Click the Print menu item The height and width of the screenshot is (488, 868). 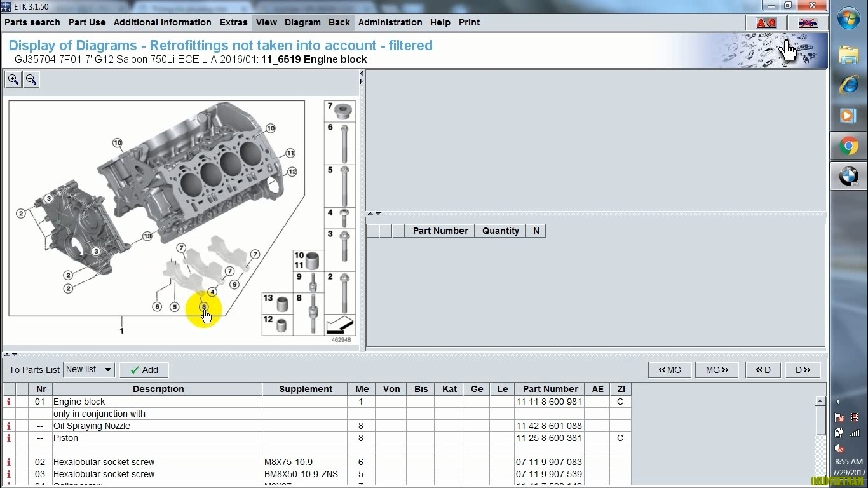(x=470, y=22)
